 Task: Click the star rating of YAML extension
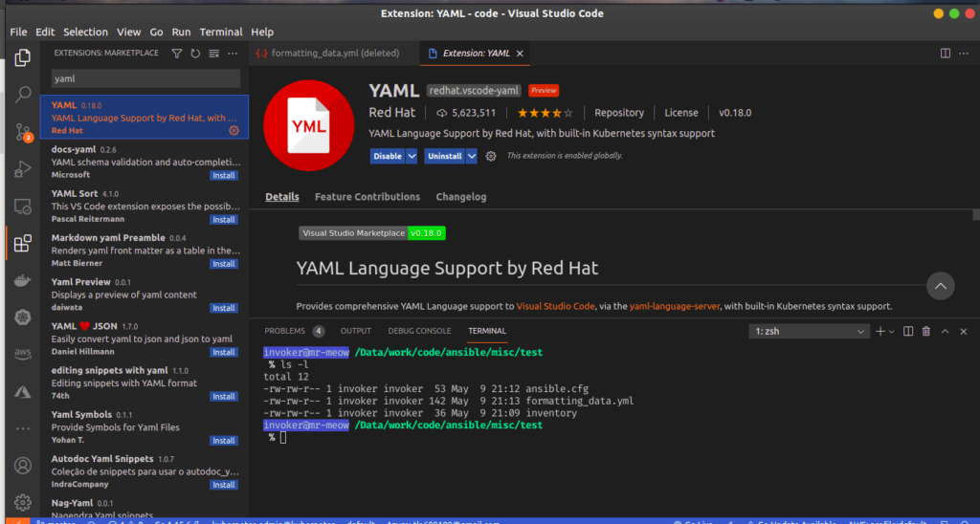pyautogui.click(x=545, y=113)
